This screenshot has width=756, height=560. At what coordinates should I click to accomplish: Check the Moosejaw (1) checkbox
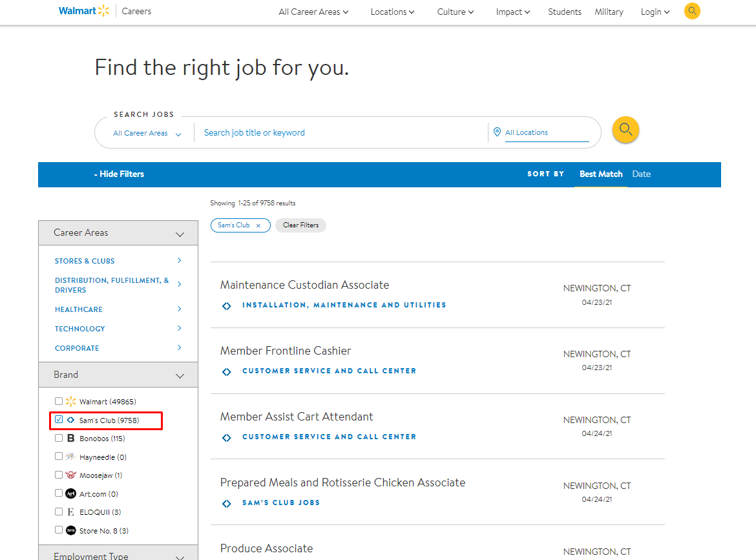pos(59,475)
